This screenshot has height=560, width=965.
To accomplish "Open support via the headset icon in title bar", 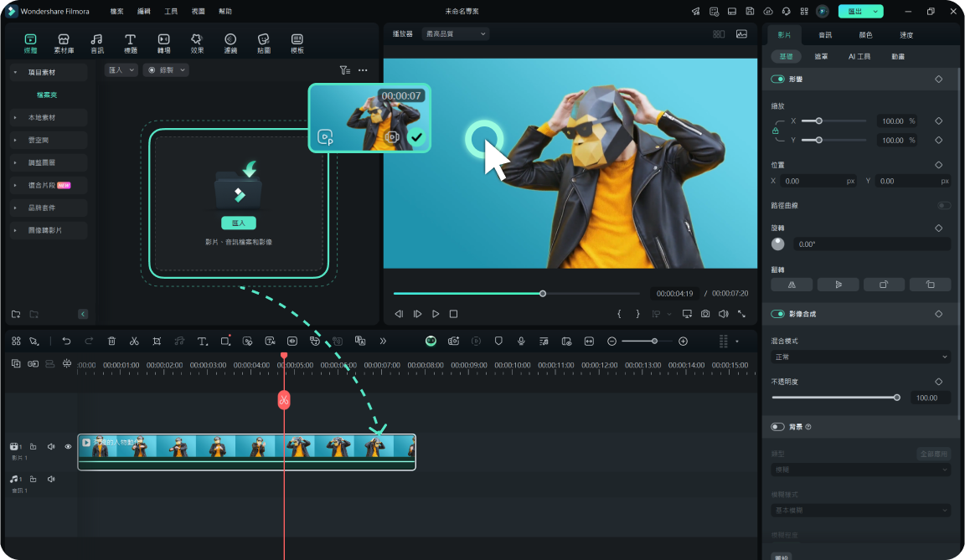I will (x=786, y=11).
